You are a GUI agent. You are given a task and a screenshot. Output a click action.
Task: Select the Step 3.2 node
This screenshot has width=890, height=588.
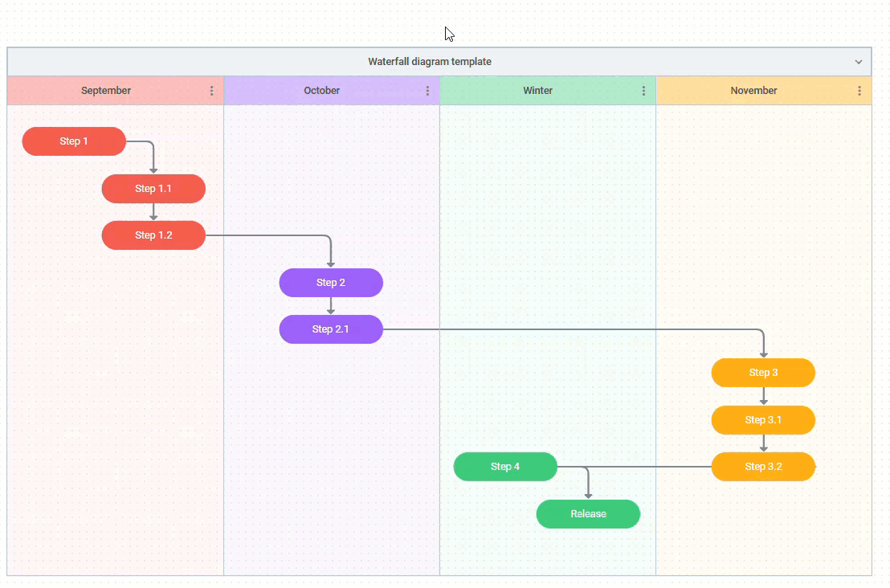click(x=763, y=467)
